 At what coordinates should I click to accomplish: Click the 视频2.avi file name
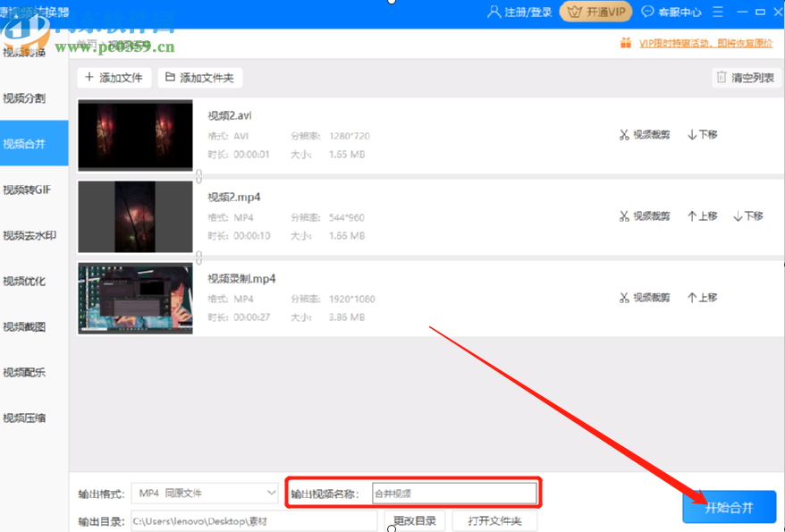(230, 115)
